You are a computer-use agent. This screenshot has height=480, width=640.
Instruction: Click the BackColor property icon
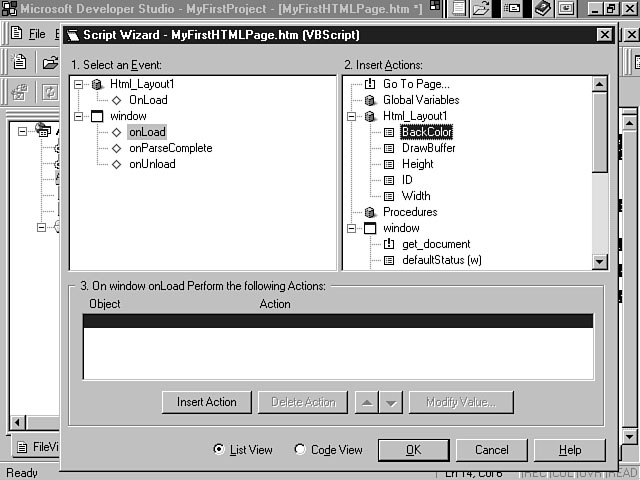(x=389, y=132)
